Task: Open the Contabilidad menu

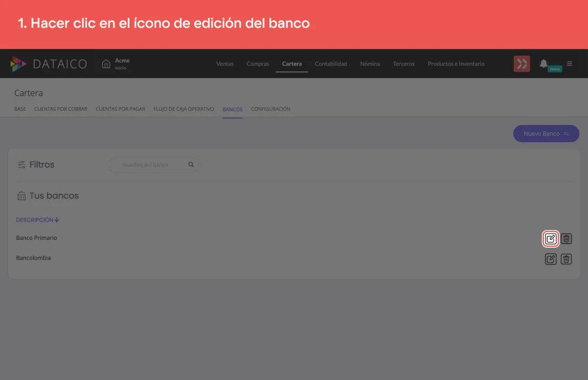Action: coord(331,64)
